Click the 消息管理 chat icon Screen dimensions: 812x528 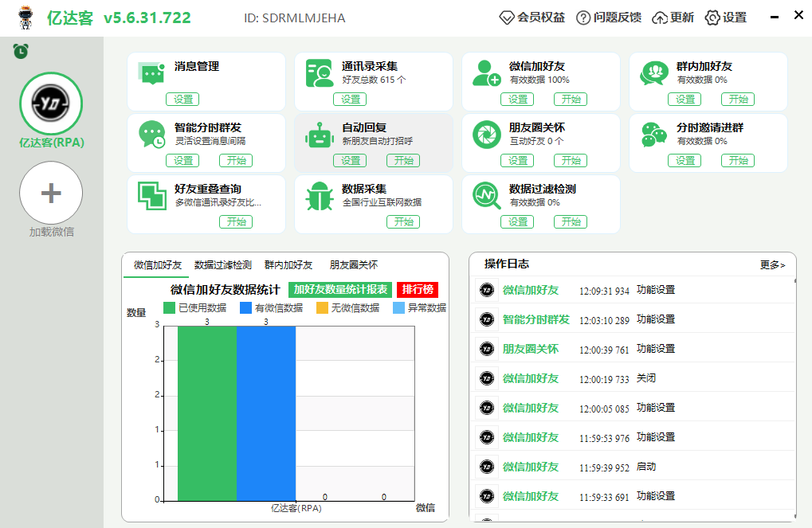pos(151,73)
